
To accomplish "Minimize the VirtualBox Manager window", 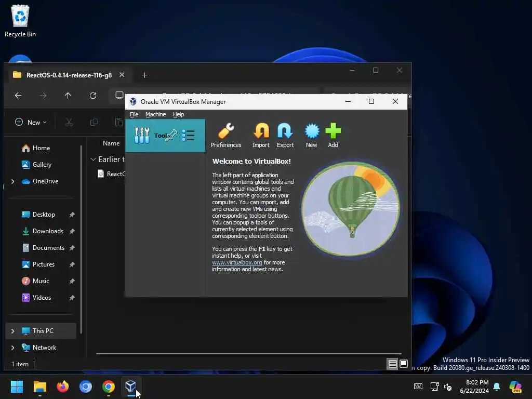I will click(348, 101).
